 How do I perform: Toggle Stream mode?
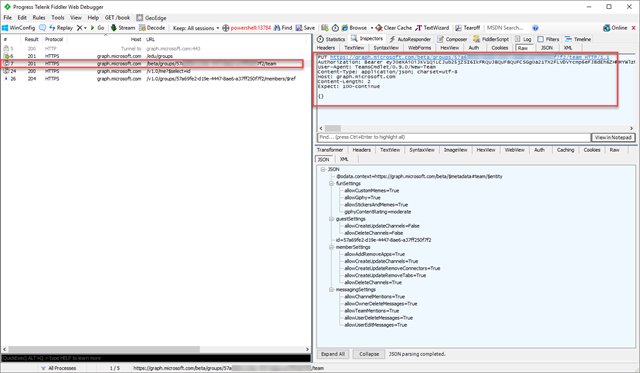click(122, 28)
